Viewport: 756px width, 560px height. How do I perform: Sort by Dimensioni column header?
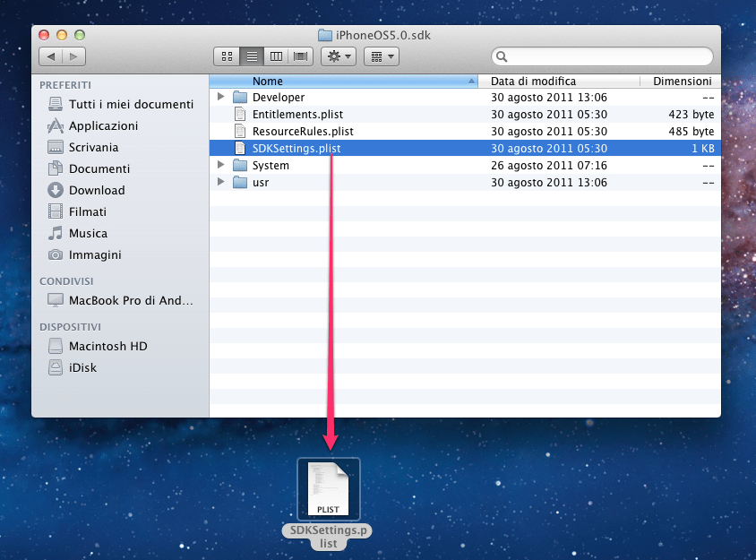click(x=681, y=81)
